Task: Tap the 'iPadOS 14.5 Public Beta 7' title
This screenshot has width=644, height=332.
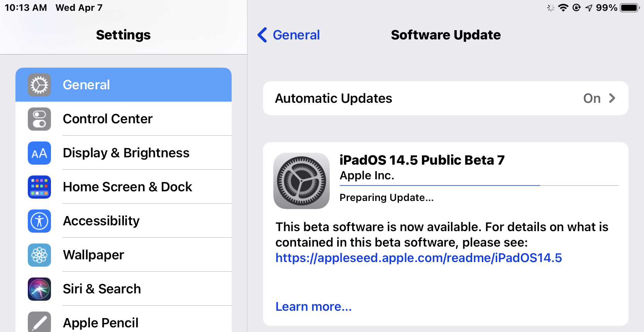Action: point(422,160)
